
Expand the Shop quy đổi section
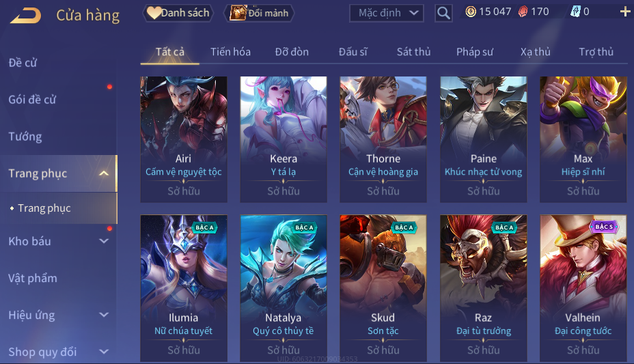click(x=104, y=352)
